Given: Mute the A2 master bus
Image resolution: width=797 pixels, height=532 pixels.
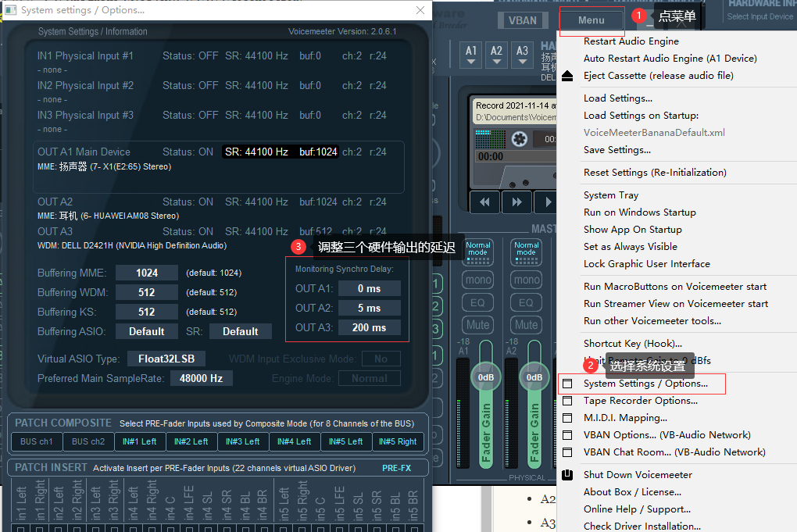Looking at the screenshot, I should tap(527, 325).
